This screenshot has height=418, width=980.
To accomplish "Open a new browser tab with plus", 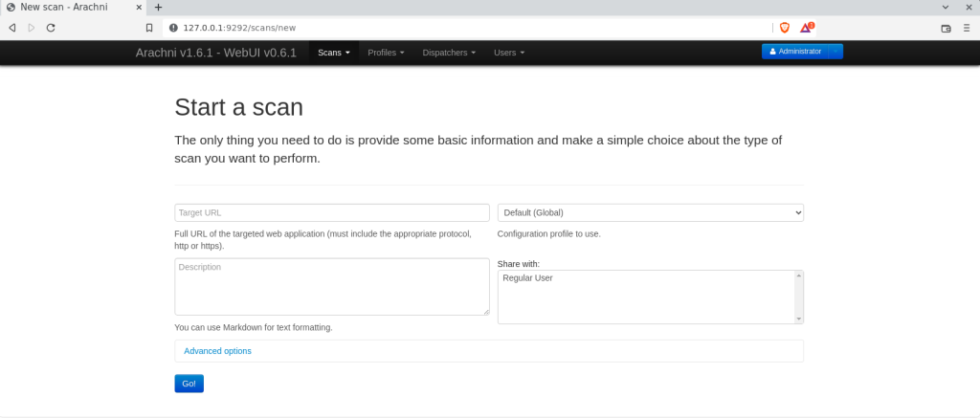I will (x=158, y=8).
